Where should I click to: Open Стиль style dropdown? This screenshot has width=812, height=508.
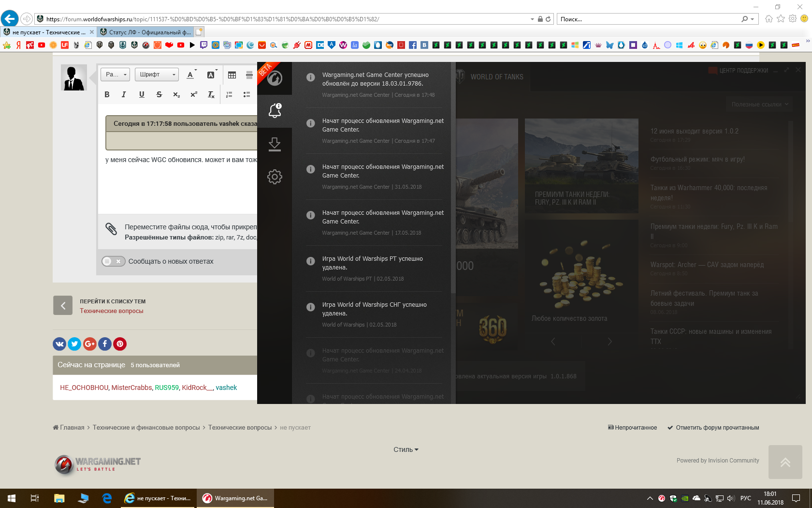coord(406,449)
